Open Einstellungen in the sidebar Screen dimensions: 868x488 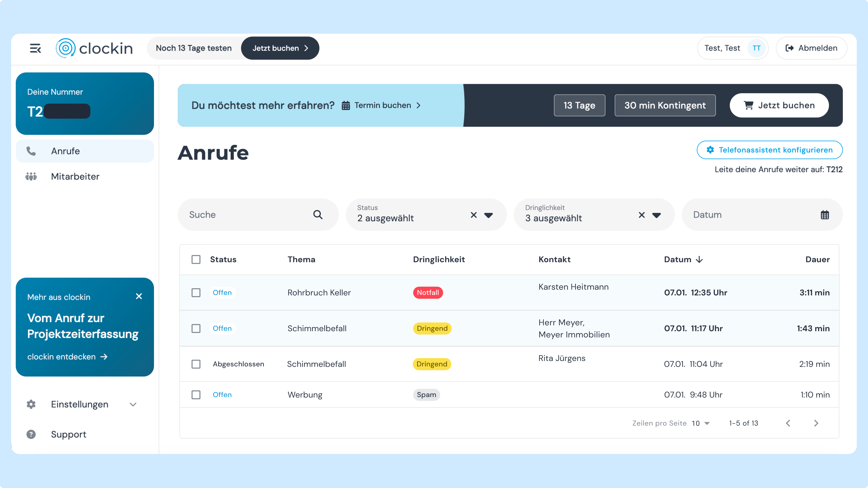click(x=85, y=404)
